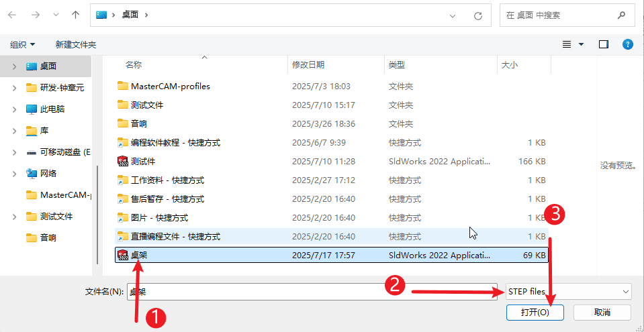Click the 此电脑 icon in sidebar
The width and height of the screenshot is (644, 332).
(32, 109)
